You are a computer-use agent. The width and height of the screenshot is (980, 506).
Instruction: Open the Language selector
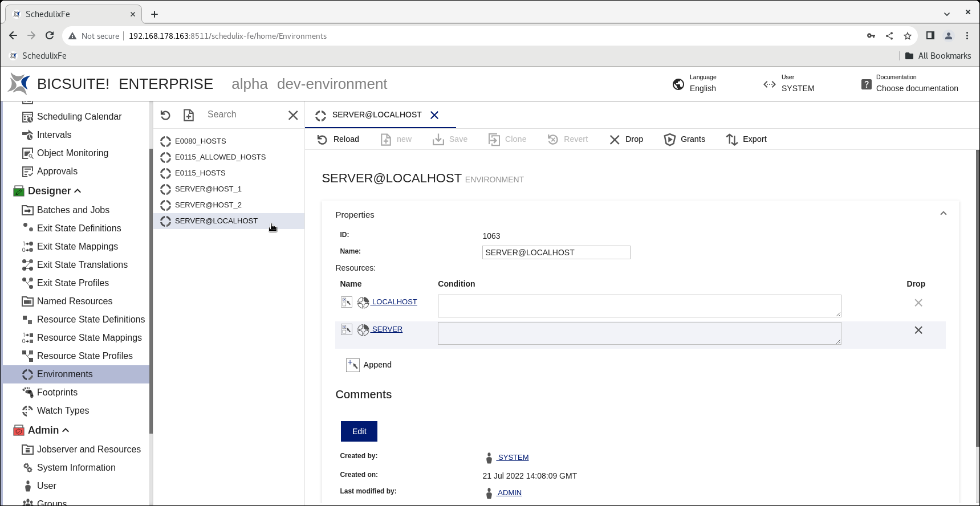pyautogui.click(x=694, y=84)
